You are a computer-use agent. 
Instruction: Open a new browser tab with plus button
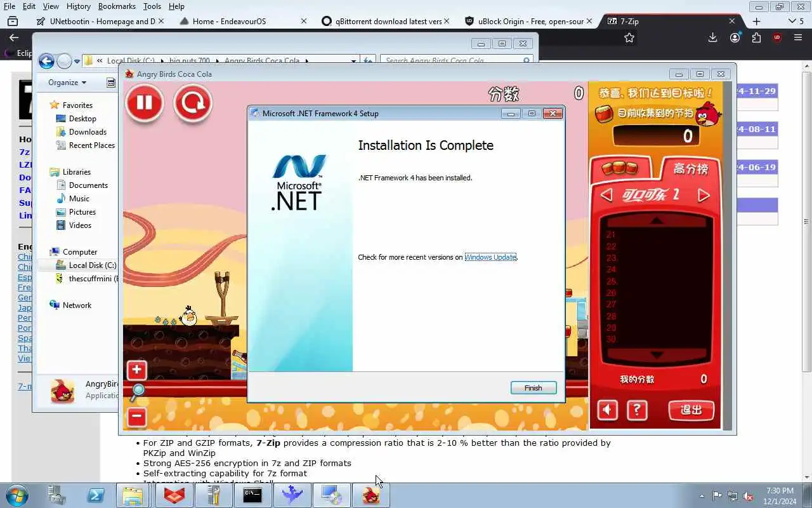coord(756,21)
